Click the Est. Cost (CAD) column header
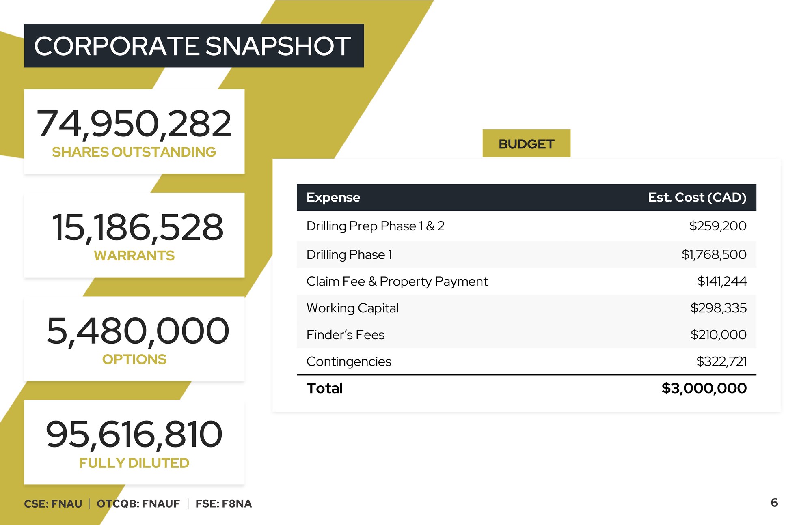Screen dimensions: 812x525 [x=697, y=197]
